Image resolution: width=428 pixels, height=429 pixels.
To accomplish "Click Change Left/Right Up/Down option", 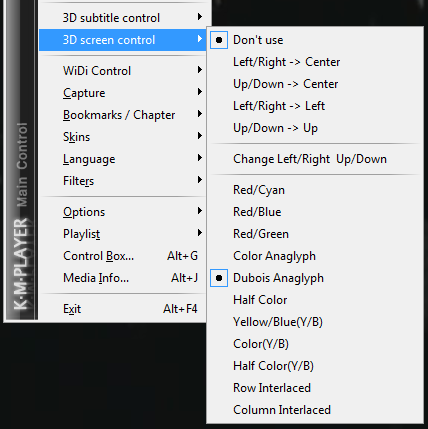I will coord(315,159).
